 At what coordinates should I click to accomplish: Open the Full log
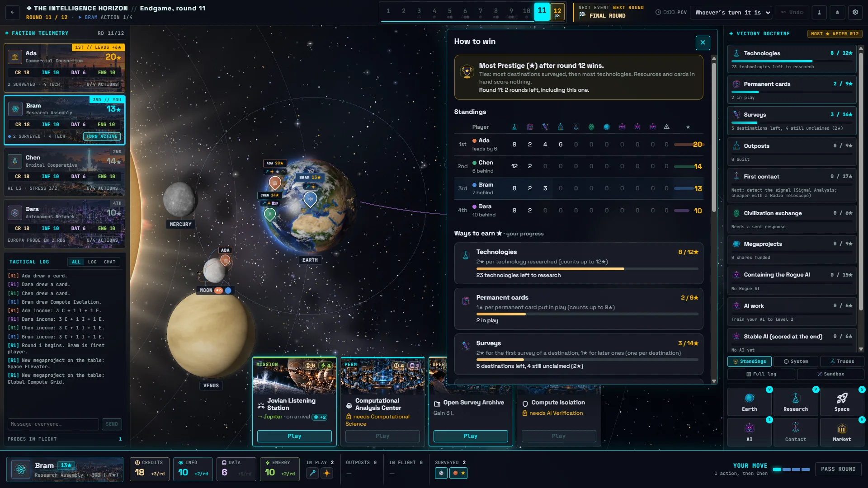click(x=761, y=374)
